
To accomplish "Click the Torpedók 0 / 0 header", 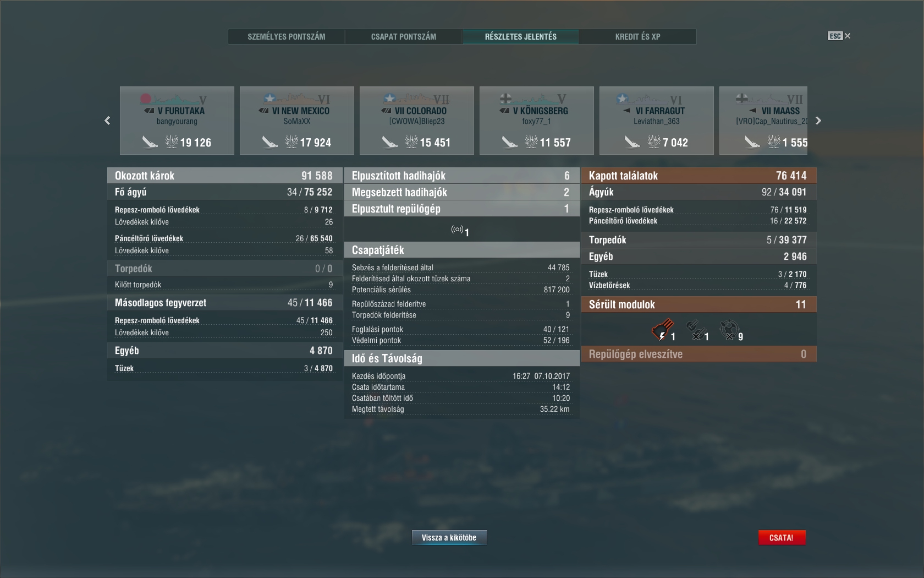I will click(x=224, y=269).
